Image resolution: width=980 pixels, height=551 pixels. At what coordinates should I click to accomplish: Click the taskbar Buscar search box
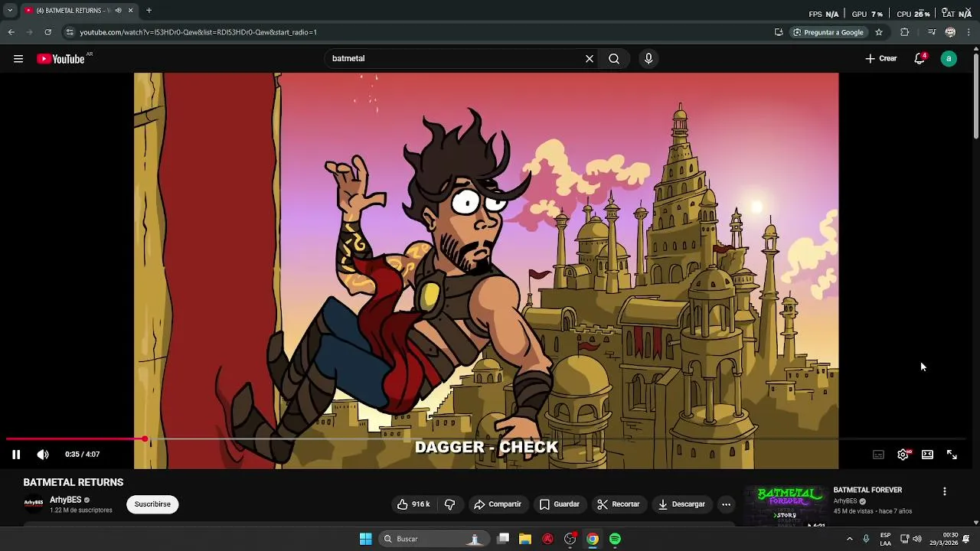click(x=433, y=539)
